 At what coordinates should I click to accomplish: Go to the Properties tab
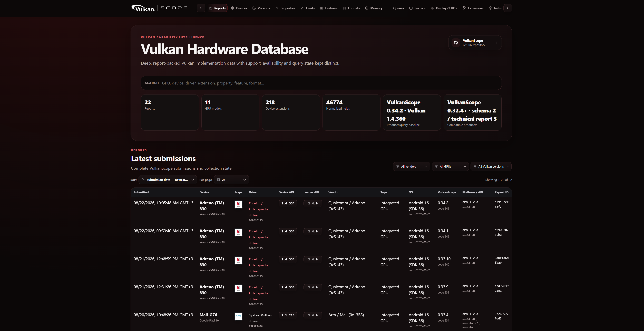coord(285,8)
